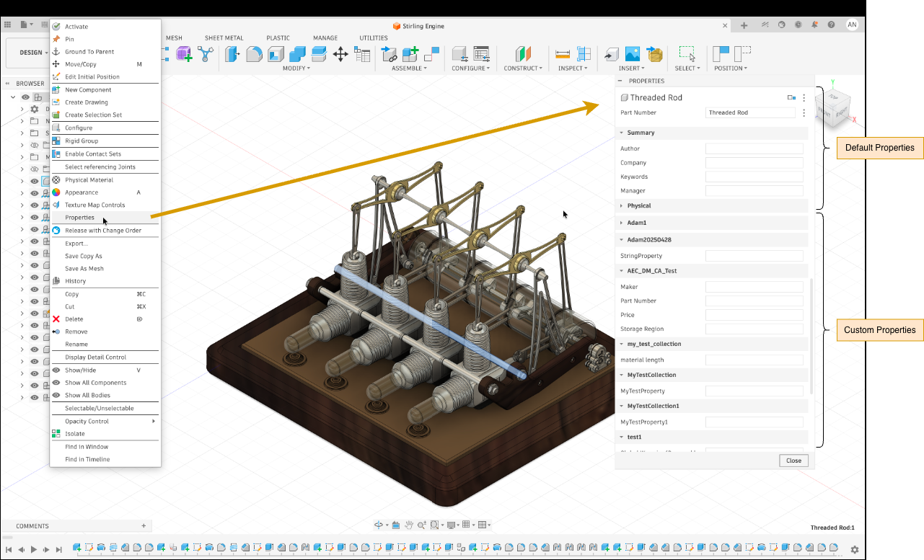Viewport: 924px width, 560px height.
Task: Click the Play button in timeline controls
Action: pyautogui.click(x=33, y=549)
